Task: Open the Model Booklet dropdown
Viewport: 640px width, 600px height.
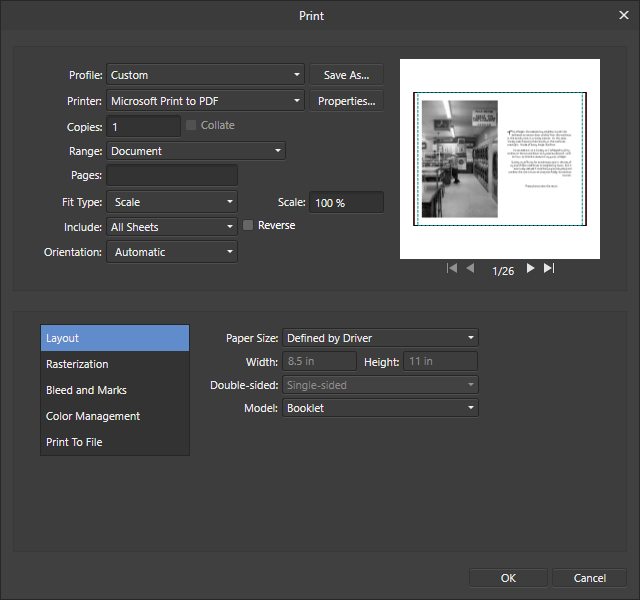Action: click(x=380, y=408)
